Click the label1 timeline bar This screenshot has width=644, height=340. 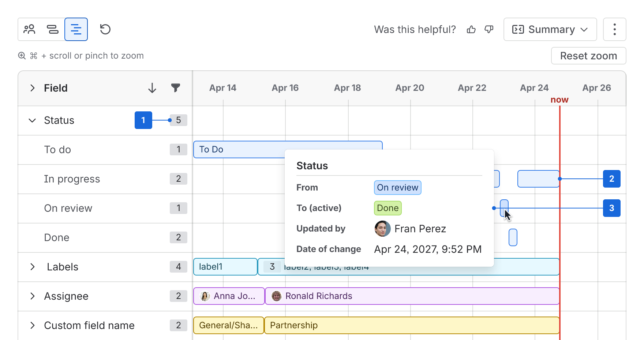(225, 267)
